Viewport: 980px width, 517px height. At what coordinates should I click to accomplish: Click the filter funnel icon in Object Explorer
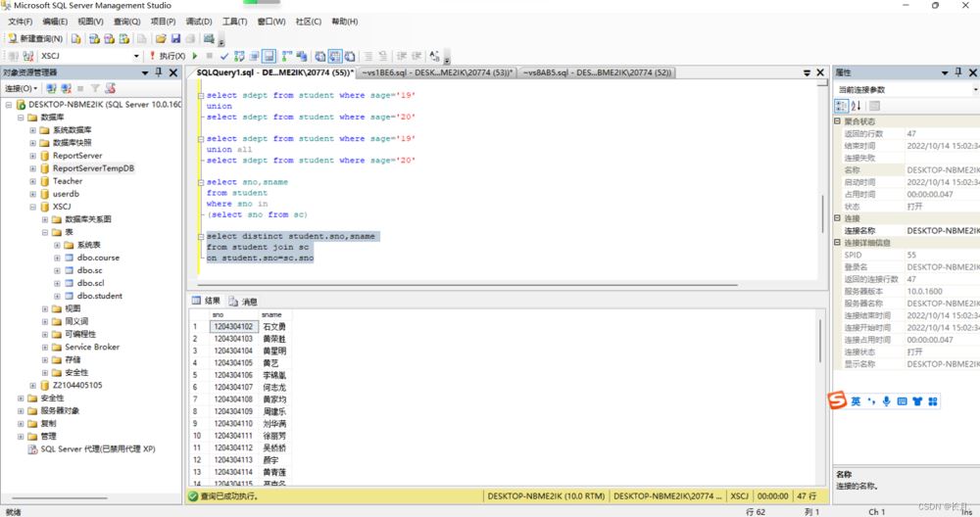tap(95, 88)
